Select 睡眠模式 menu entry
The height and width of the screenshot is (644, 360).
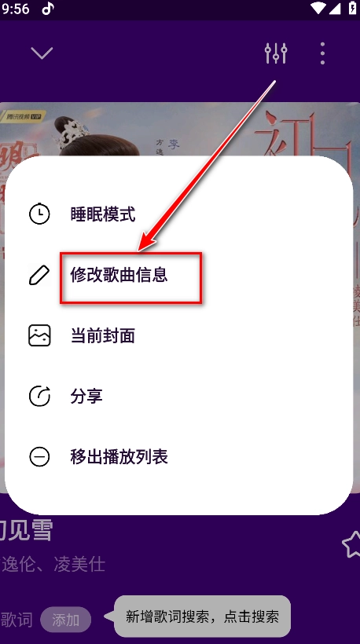(103, 214)
